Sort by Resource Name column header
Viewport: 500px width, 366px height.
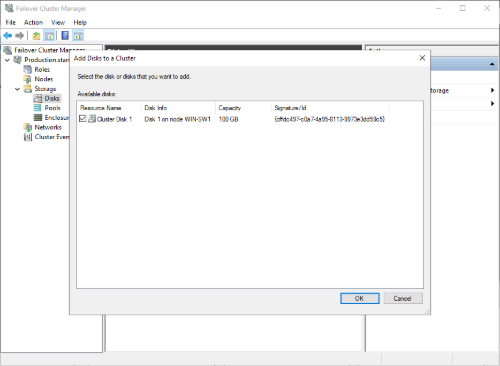point(109,108)
